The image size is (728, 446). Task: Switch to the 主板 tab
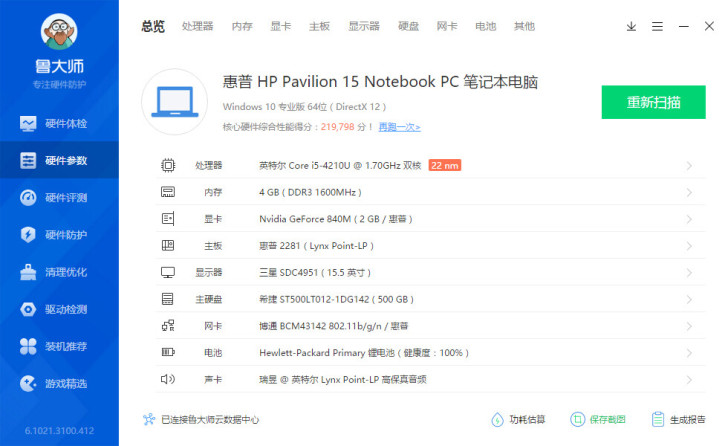pyautogui.click(x=319, y=26)
